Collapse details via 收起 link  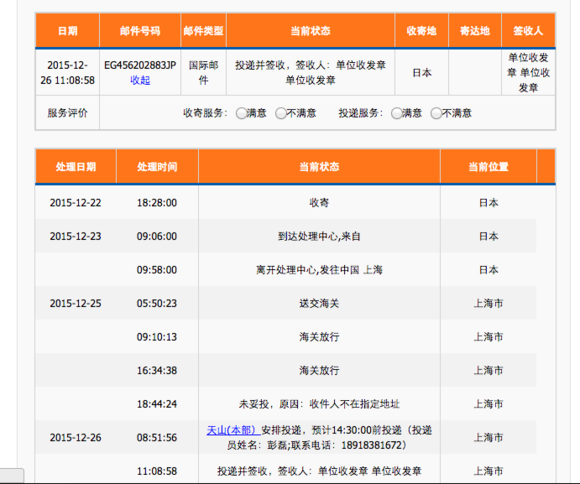140,80
